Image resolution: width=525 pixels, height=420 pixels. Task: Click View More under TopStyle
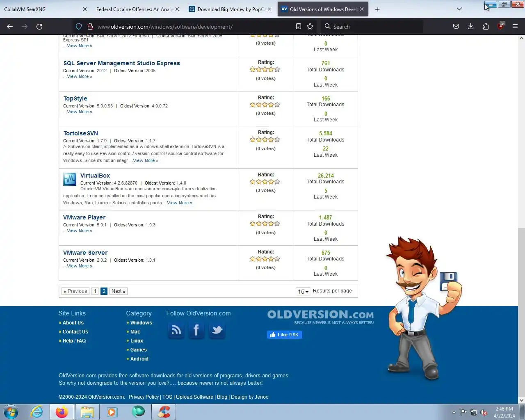(79, 112)
